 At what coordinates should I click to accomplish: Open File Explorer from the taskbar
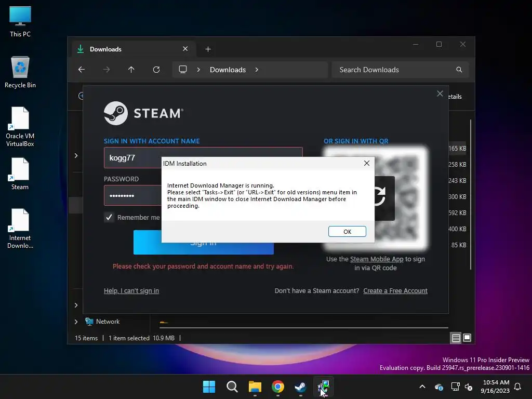pos(255,387)
